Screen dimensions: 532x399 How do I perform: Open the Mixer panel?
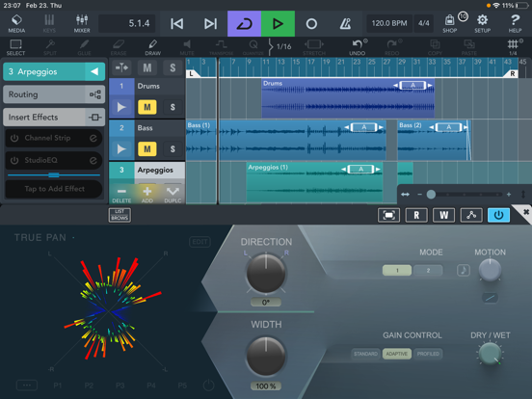click(82, 23)
